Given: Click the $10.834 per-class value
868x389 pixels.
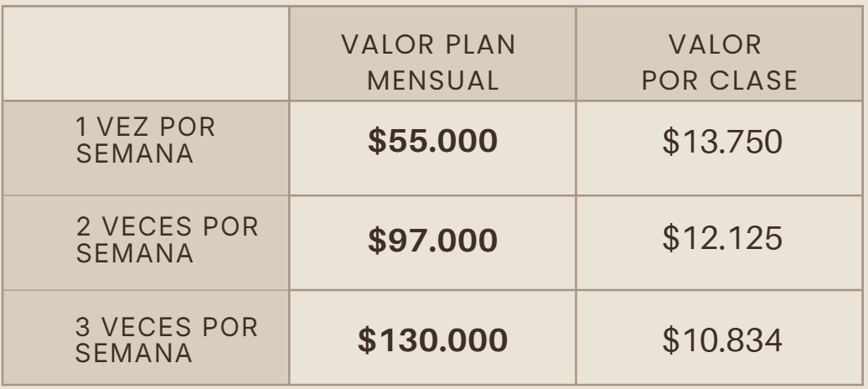Looking at the screenshot, I should [x=722, y=340].
